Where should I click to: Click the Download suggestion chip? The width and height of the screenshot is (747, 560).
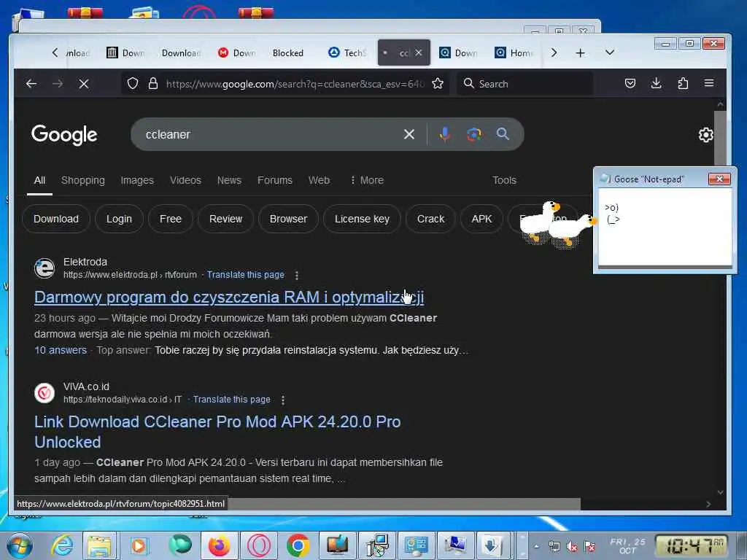(x=56, y=219)
